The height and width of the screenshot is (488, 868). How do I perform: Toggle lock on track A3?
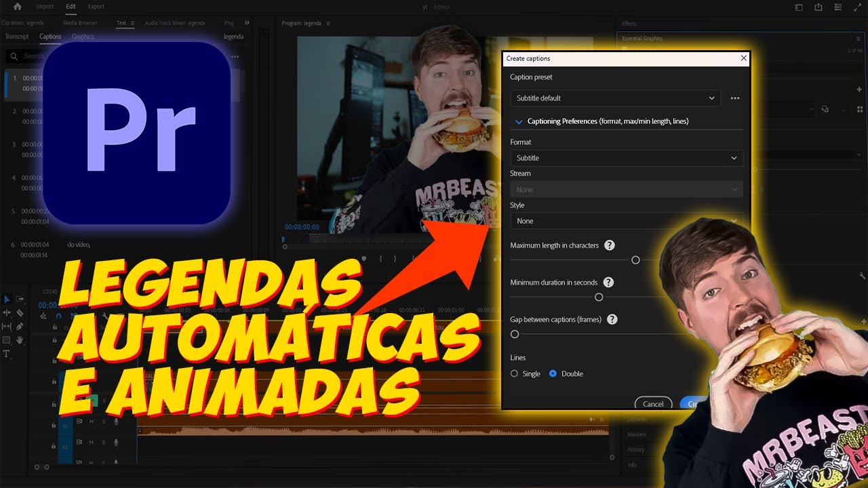tap(55, 446)
